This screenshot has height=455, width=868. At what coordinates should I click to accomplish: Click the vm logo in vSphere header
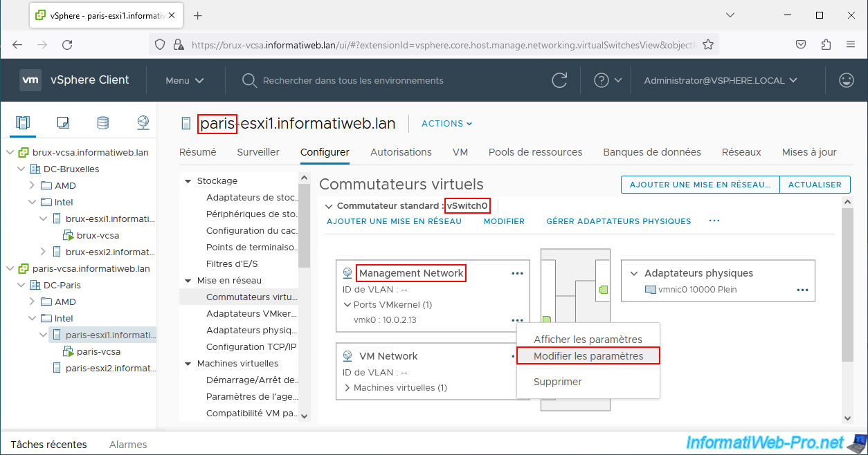[30, 80]
